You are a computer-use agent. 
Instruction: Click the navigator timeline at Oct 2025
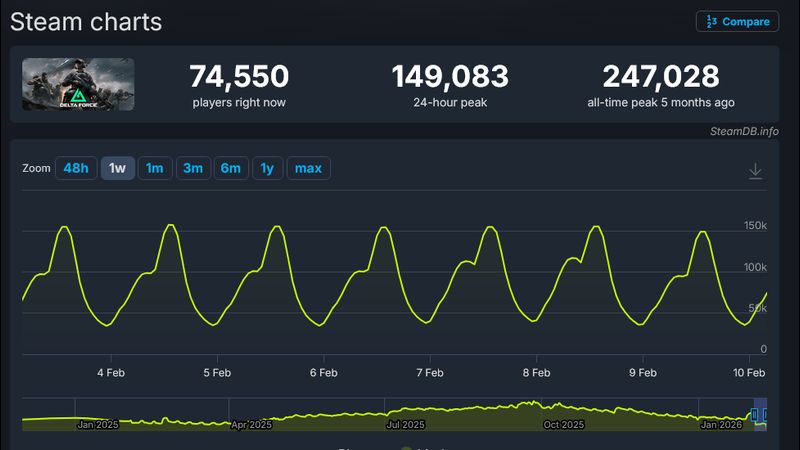(564, 424)
